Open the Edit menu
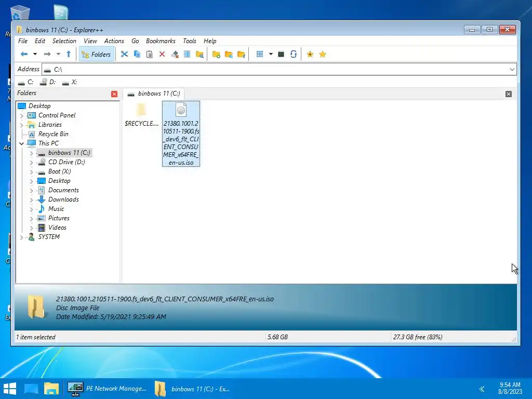Image resolution: width=532 pixels, height=399 pixels. click(x=39, y=41)
